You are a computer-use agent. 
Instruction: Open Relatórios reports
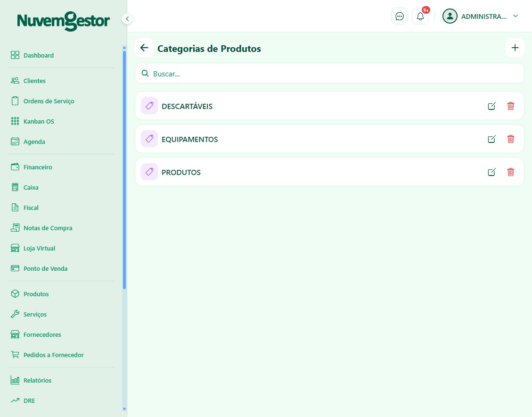click(x=61, y=380)
